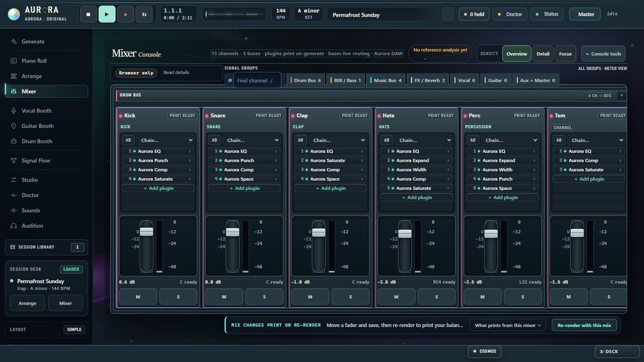
Task: Switch density to Detail
Action: pyautogui.click(x=543, y=54)
